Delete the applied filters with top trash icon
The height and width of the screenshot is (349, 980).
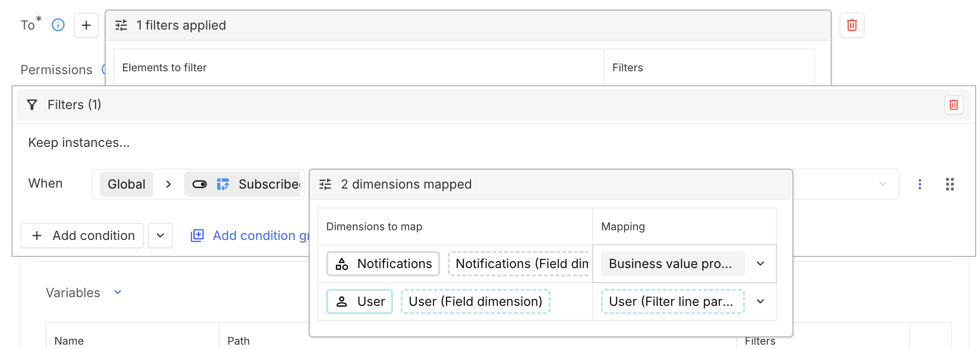point(852,25)
